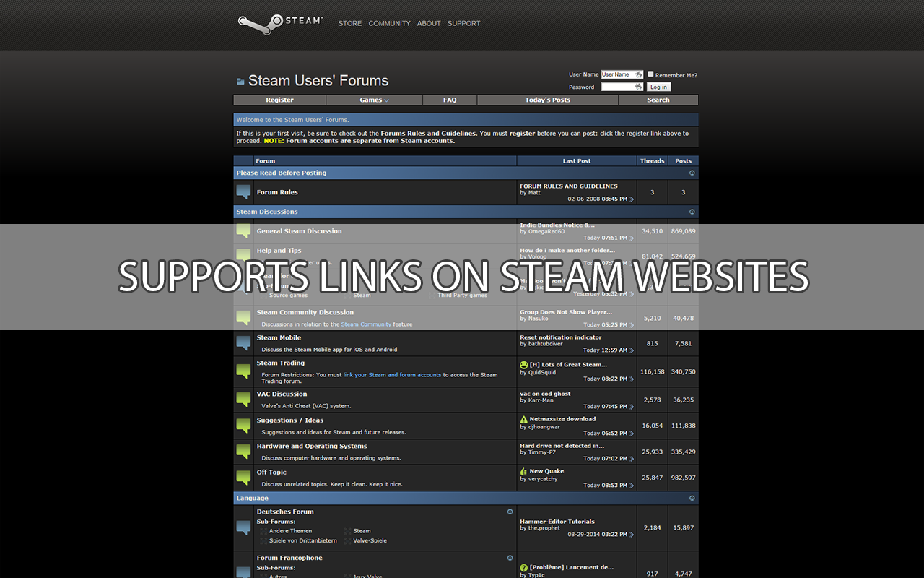Go to last post arrow in Forum Rules row

[632, 199]
